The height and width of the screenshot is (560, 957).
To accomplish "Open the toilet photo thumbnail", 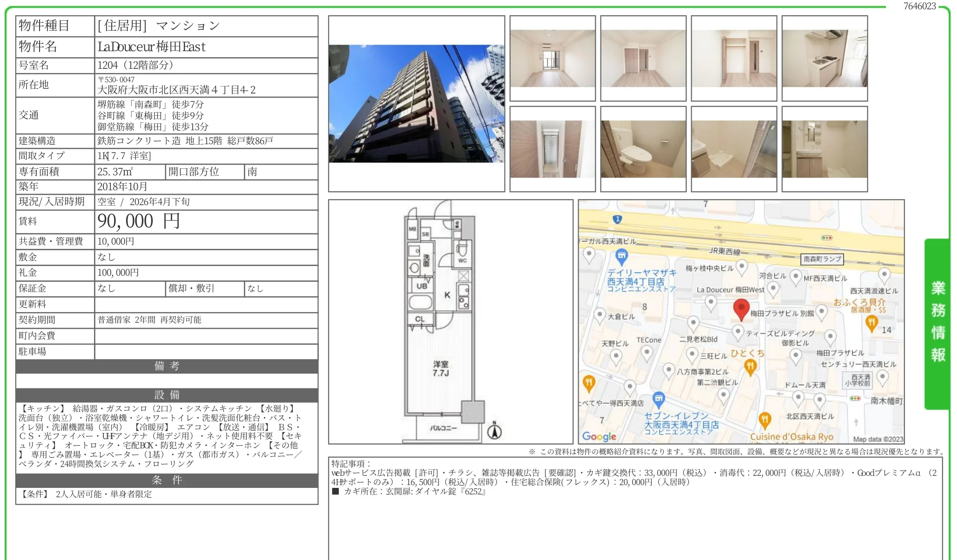I will coord(643,149).
